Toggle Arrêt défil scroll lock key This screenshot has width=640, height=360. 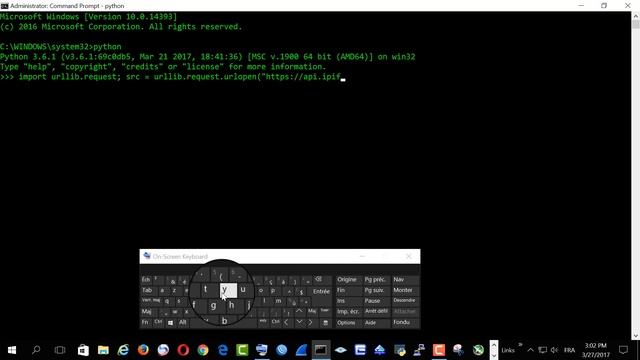pos(376,311)
